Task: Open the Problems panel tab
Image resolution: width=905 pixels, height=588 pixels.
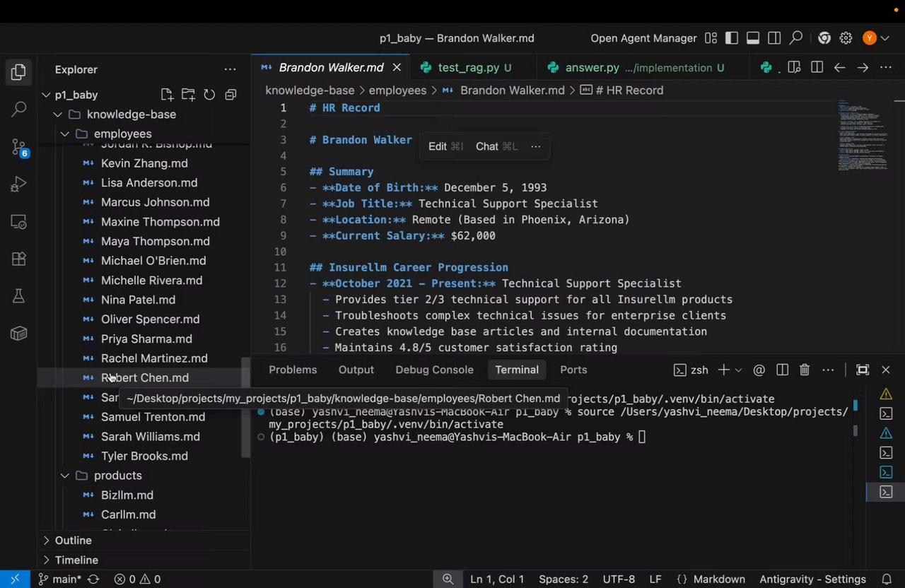Action: pos(293,370)
